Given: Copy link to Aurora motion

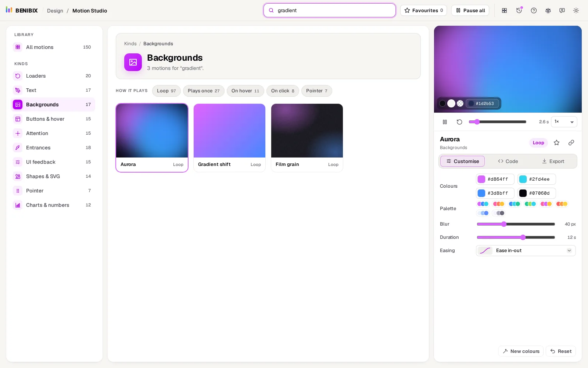Looking at the screenshot, I should (571, 143).
